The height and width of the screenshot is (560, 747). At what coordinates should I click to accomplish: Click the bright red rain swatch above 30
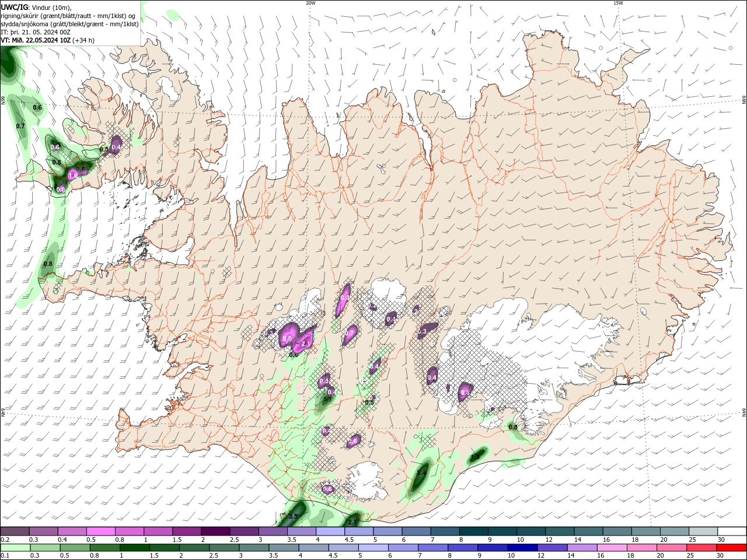point(732,548)
